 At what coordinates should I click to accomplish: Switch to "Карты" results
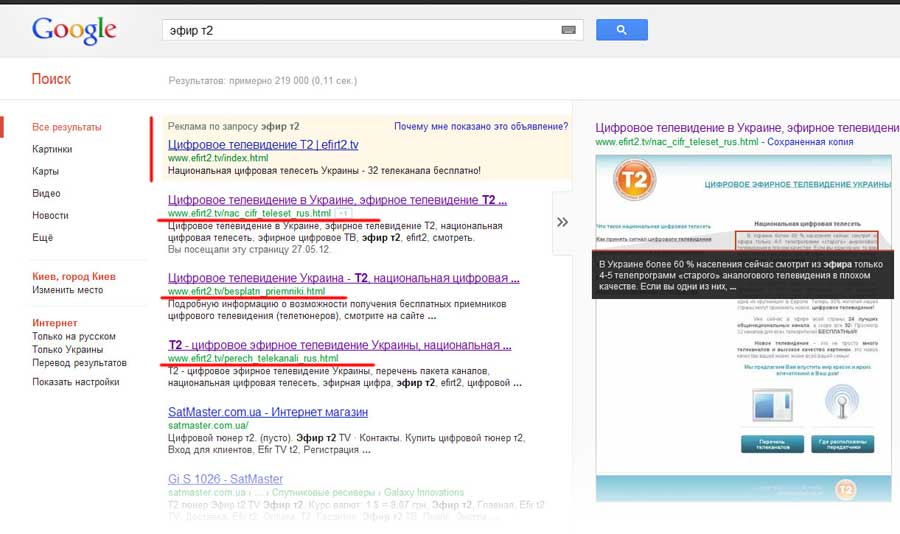click(45, 171)
